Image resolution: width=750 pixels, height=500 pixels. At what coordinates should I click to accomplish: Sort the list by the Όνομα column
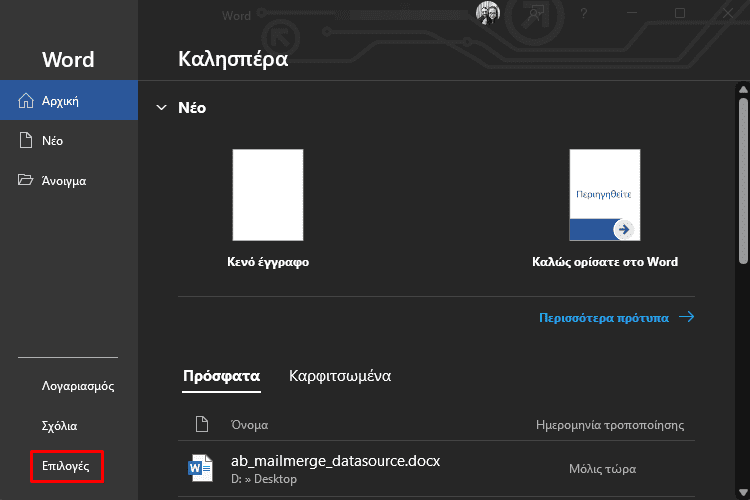coord(249,425)
